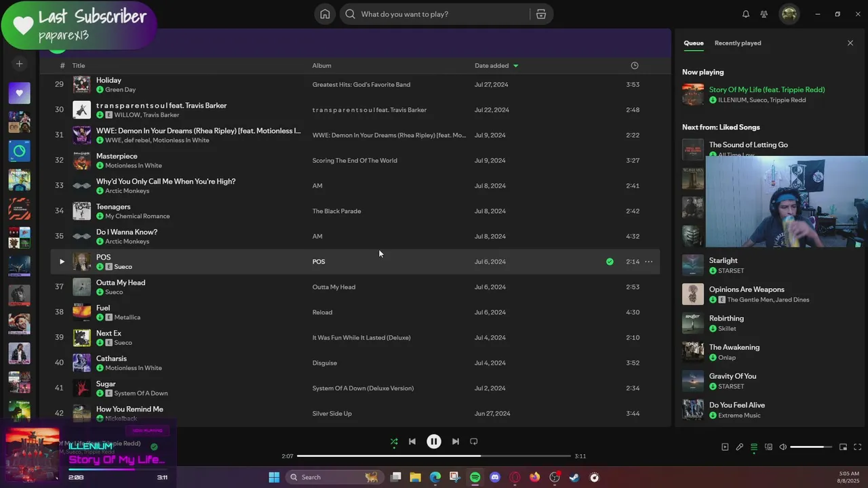Toggle the Queue panel

click(x=754, y=447)
